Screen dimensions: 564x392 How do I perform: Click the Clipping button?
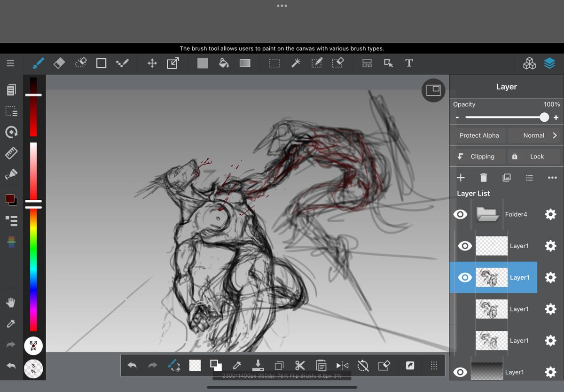pyautogui.click(x=479, y=157)
